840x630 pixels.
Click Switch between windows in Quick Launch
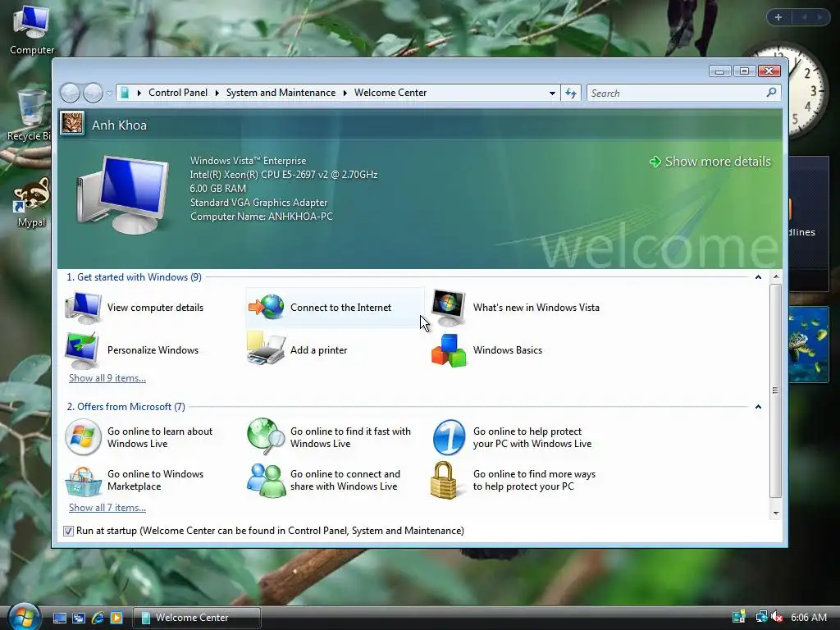[79, 618]
